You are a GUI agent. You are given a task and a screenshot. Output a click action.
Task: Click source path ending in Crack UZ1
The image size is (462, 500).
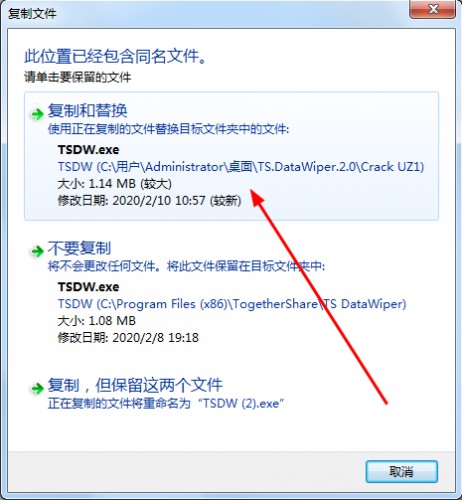(241, 166)
